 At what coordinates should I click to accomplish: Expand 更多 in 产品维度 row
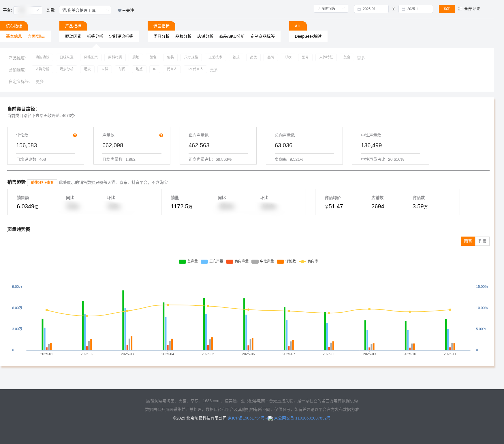(361, 58)
